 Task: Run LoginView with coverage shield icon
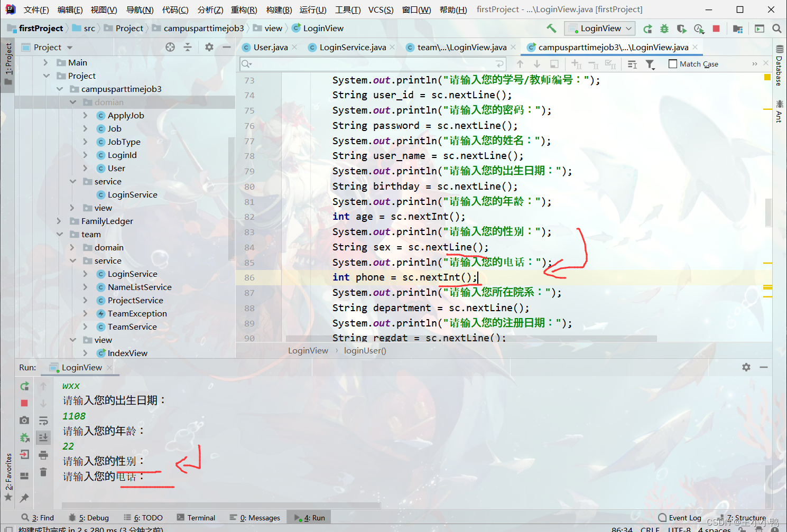[681, 29]
